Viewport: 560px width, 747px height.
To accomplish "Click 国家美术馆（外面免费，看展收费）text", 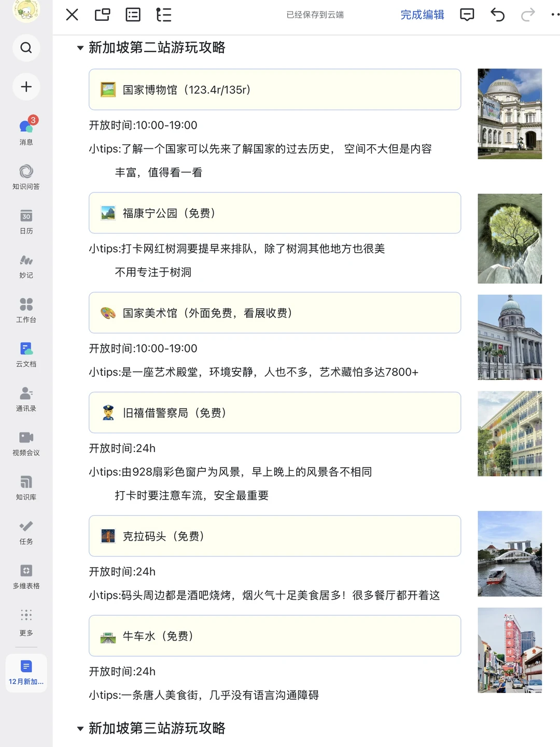I will [207, 313].
